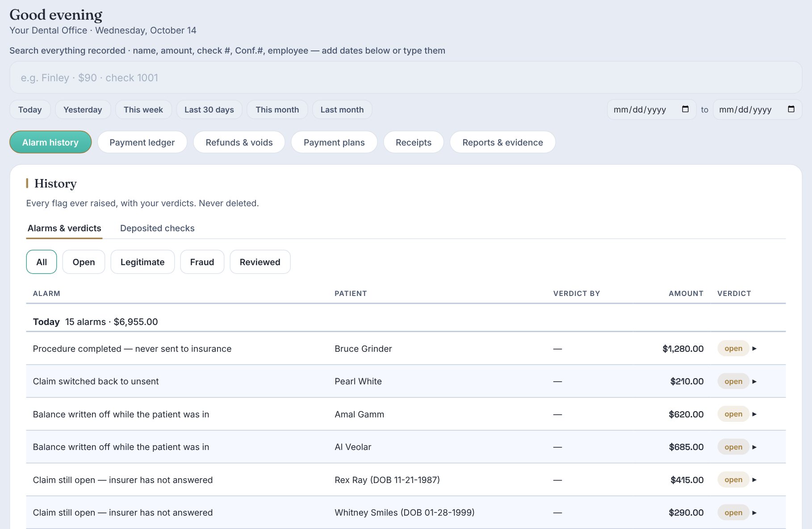Open the Payment ledger tab

[142, 142]
